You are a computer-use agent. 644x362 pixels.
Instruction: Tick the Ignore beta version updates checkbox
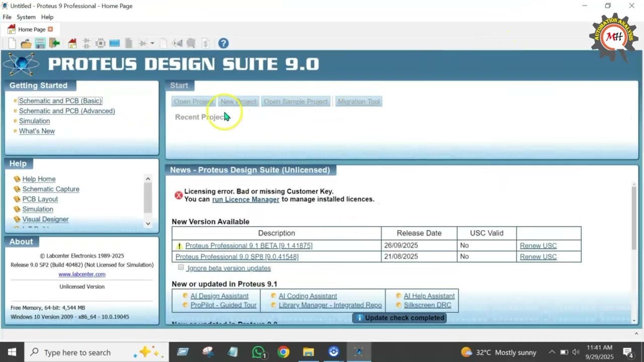pos(181,267)
